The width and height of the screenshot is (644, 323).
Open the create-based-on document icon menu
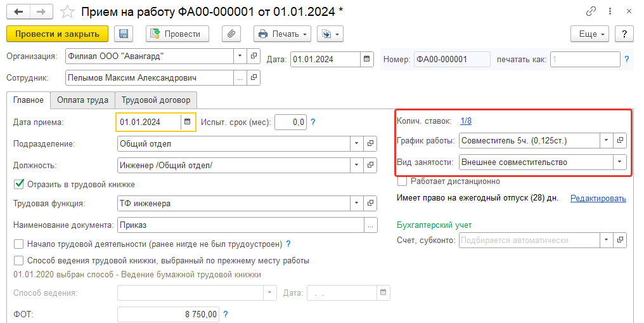[330, 34]
